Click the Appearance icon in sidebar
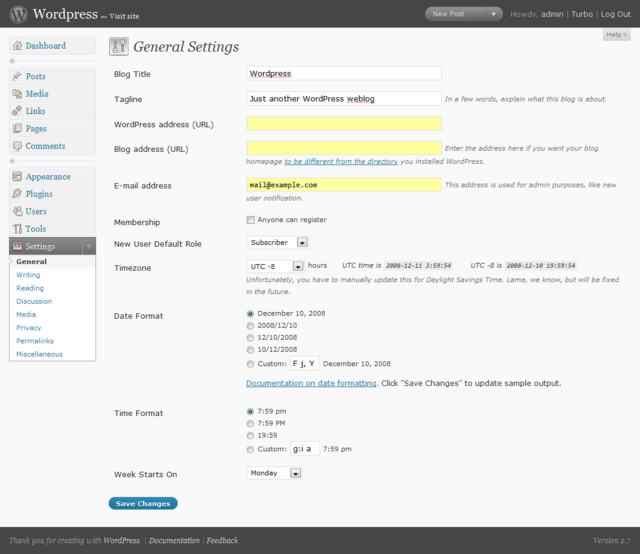The height and width of the screenshot is (554, 640). click(x=17, y=176)
